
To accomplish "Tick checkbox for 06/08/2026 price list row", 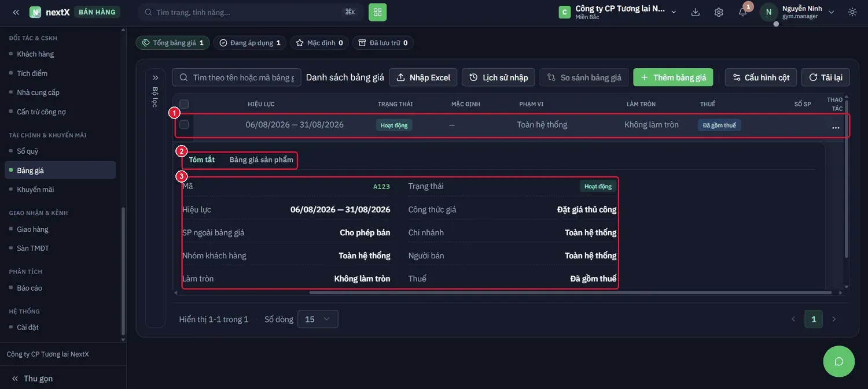I will tap(184, 125).
